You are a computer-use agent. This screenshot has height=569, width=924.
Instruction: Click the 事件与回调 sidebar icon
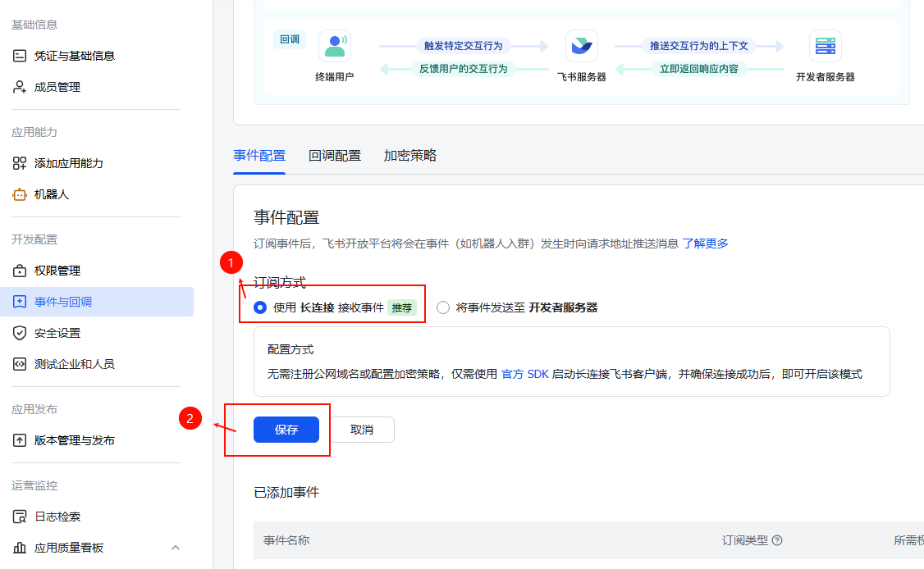(x=20, y=302)
